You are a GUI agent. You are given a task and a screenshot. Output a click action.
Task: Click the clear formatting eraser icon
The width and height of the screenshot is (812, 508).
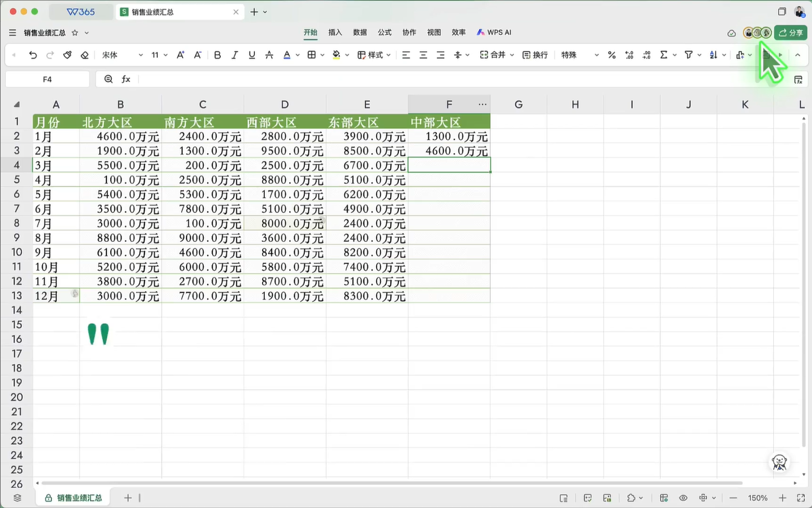[x=85, y=55]
